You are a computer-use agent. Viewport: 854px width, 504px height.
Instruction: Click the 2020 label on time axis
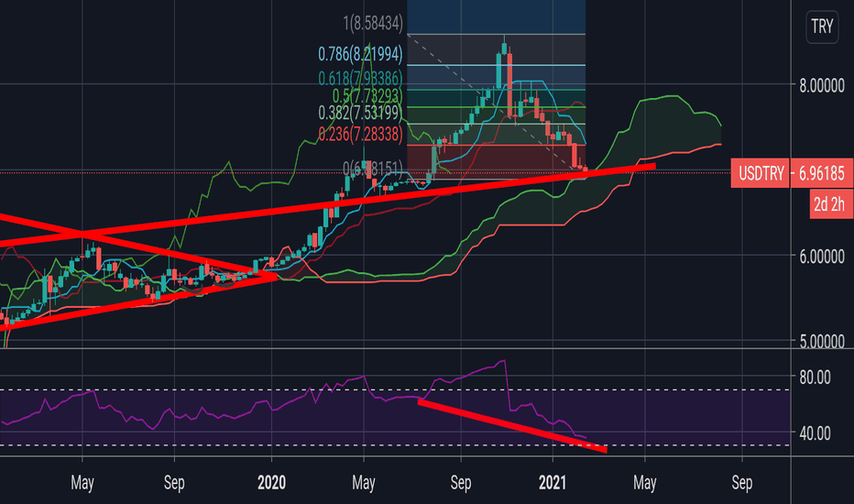pos(271,483)
